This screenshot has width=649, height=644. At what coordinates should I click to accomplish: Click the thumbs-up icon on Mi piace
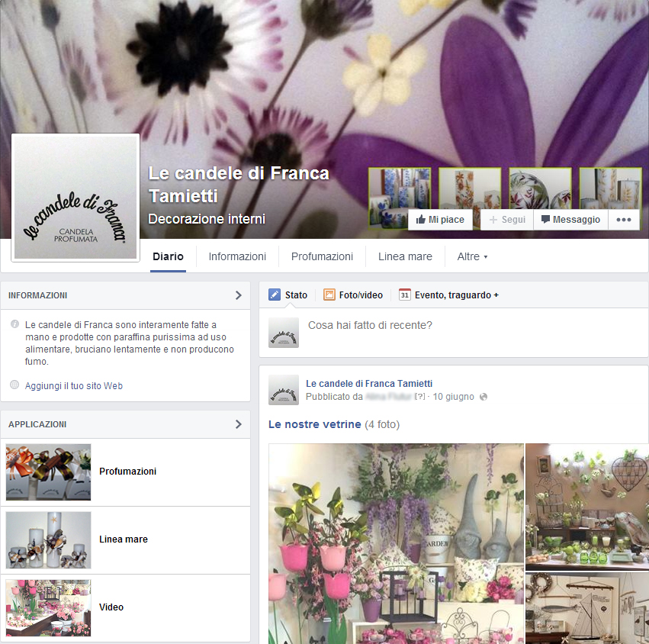420,219
